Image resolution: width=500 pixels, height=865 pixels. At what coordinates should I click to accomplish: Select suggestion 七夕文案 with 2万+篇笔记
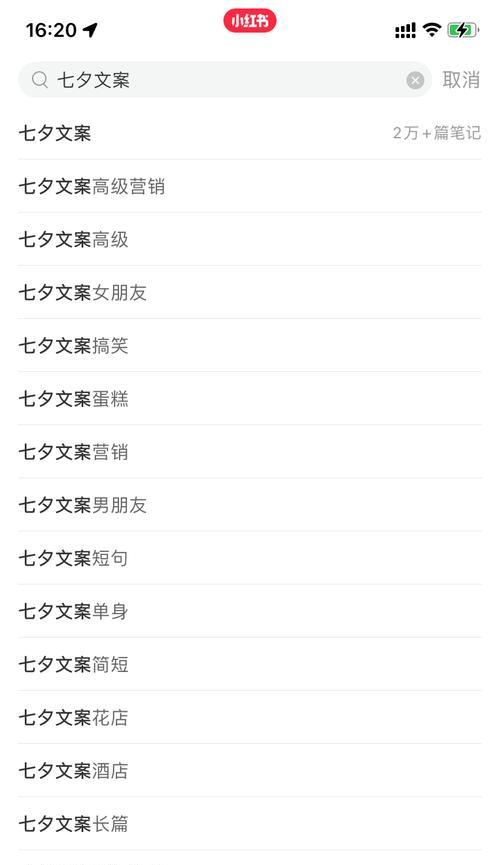[250, 133]
